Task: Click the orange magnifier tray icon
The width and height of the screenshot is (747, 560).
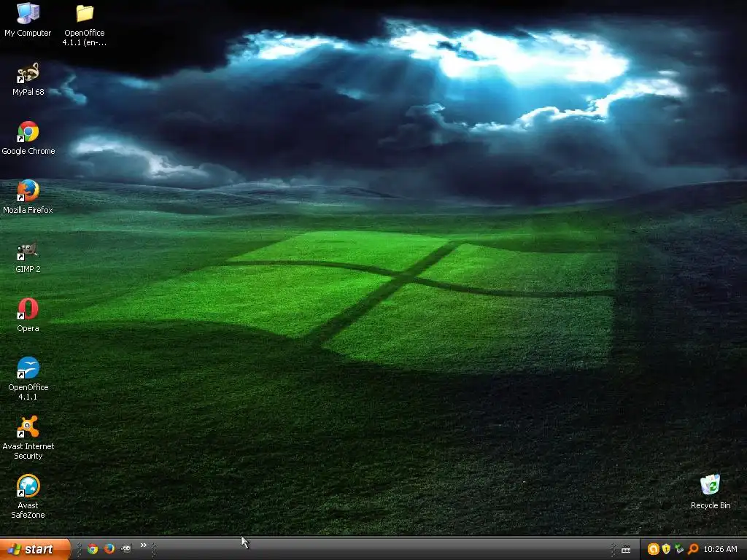Action: coord(693,549)
